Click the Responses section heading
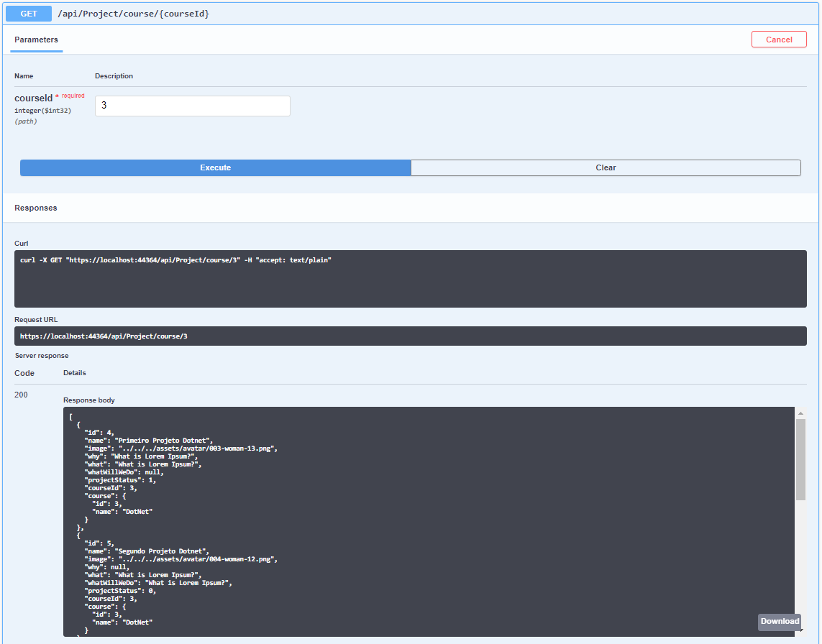 pyautogui.click(x=36, y=208)
